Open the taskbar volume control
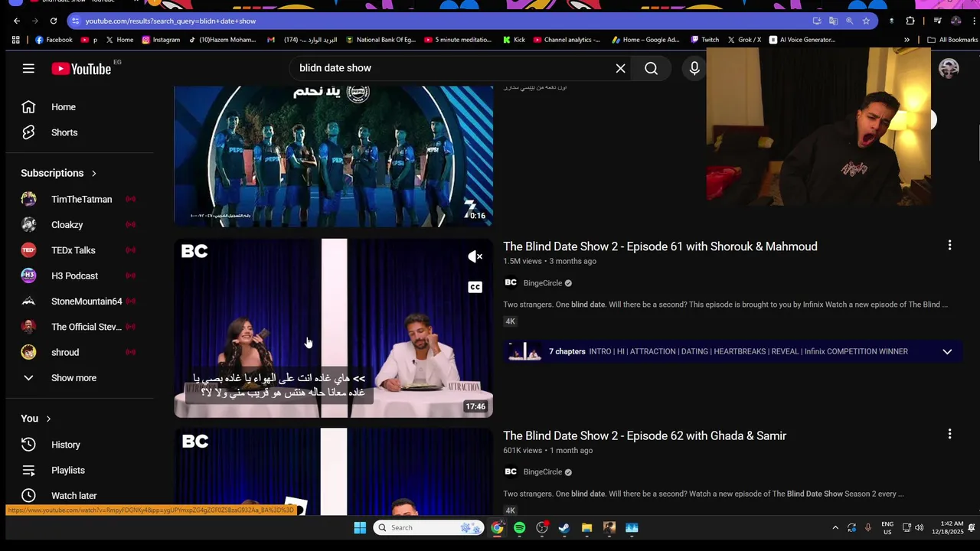This screenshot has height=551, width=980. tap(919, 527)
